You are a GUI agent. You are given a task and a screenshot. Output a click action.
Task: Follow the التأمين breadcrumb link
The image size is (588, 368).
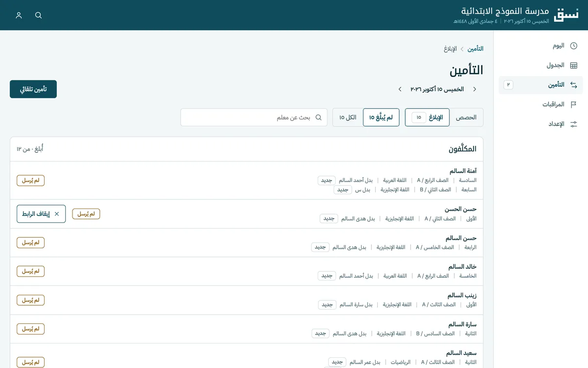point(475,49)
